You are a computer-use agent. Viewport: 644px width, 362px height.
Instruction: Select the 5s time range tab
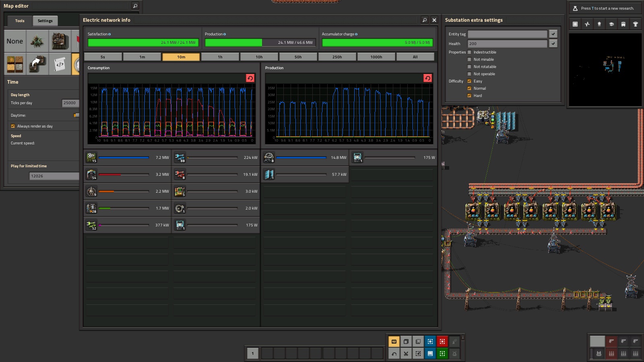pyautogui.click(x=103, y=57)
